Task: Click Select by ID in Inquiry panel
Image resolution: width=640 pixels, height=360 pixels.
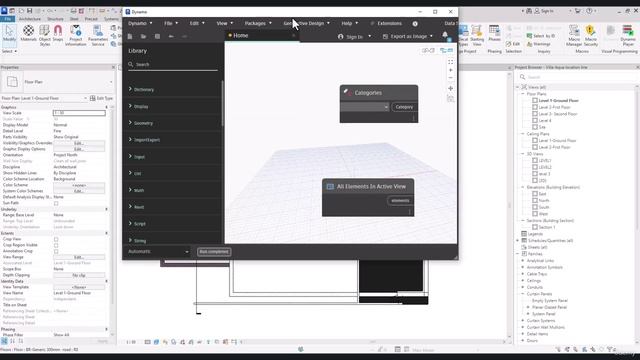Action: pos(541,36)
